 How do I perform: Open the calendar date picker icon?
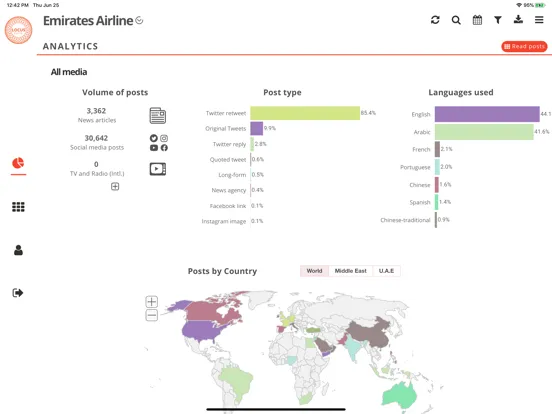tap(477, 20)
